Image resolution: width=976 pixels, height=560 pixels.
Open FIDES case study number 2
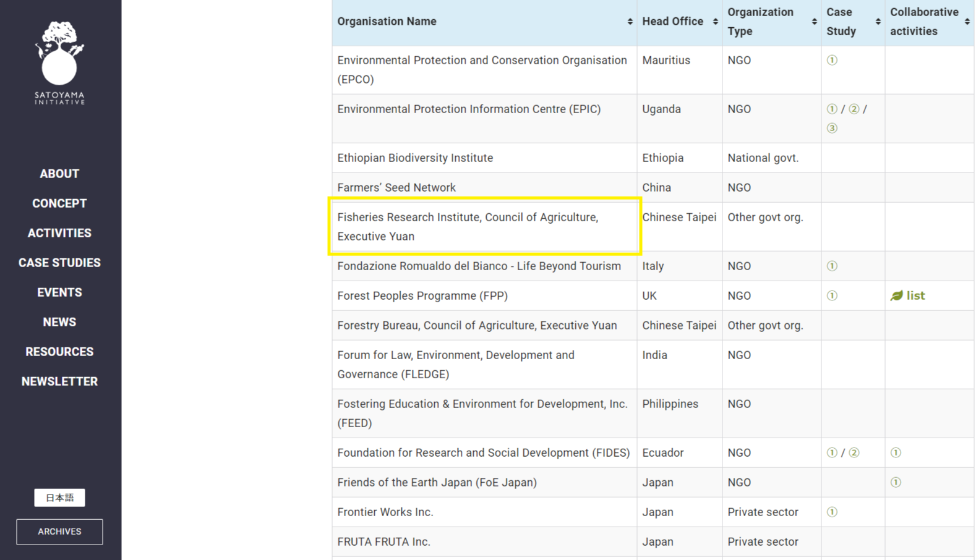pos(854,453)
